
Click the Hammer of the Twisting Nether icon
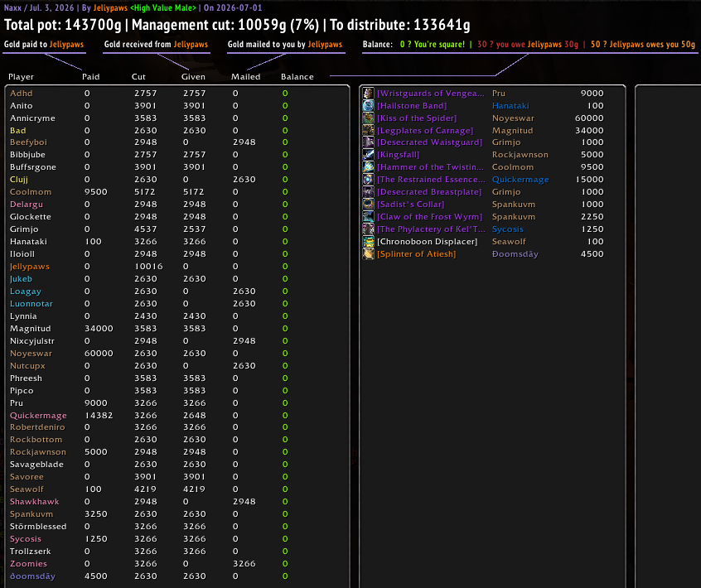tap(368, 167)
